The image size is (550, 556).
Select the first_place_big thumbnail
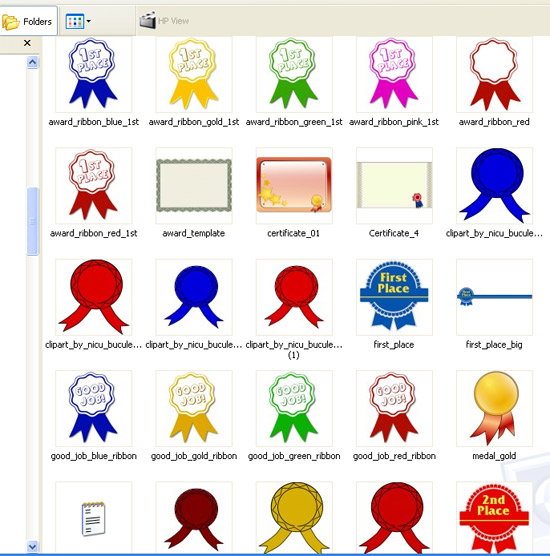(x=494, y=297)
